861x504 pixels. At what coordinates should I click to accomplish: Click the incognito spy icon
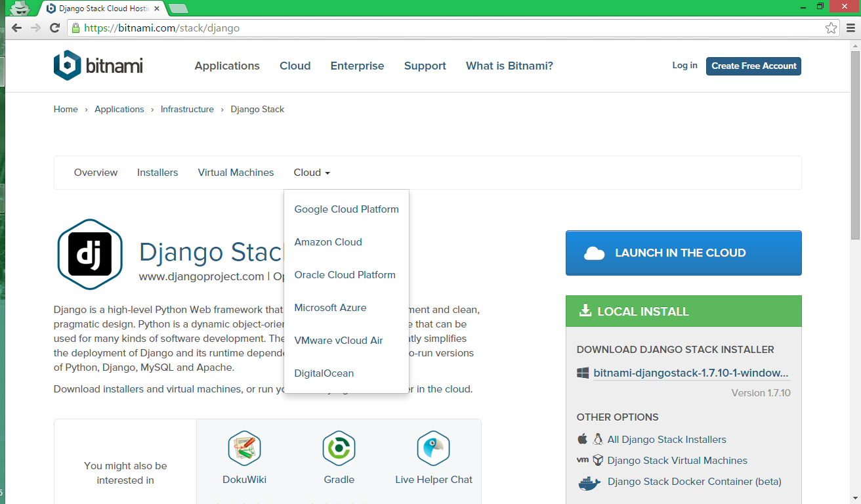[x=20, y=8]
